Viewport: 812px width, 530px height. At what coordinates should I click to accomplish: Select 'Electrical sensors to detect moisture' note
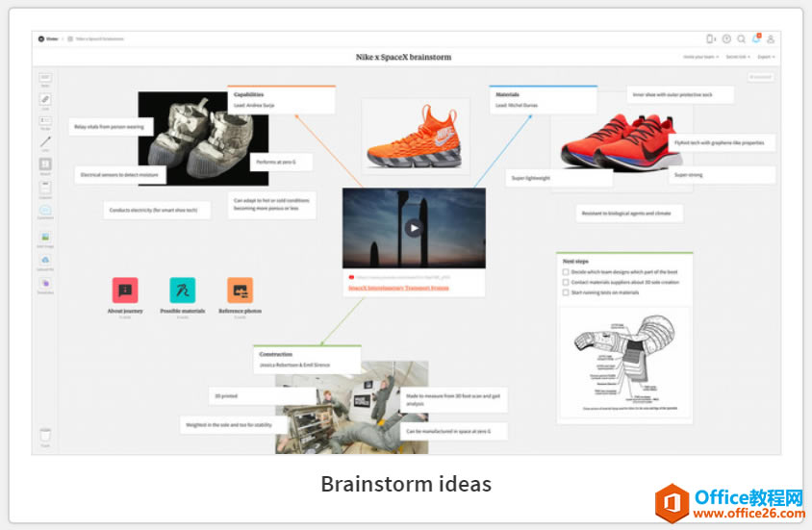120,175
